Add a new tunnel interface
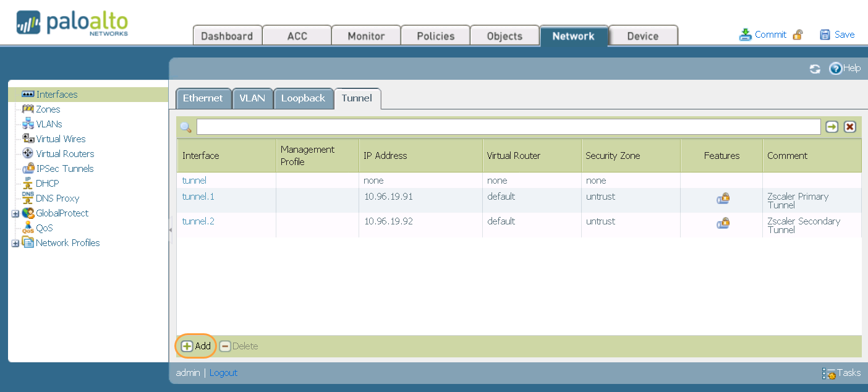 click(x=196, y=346)
